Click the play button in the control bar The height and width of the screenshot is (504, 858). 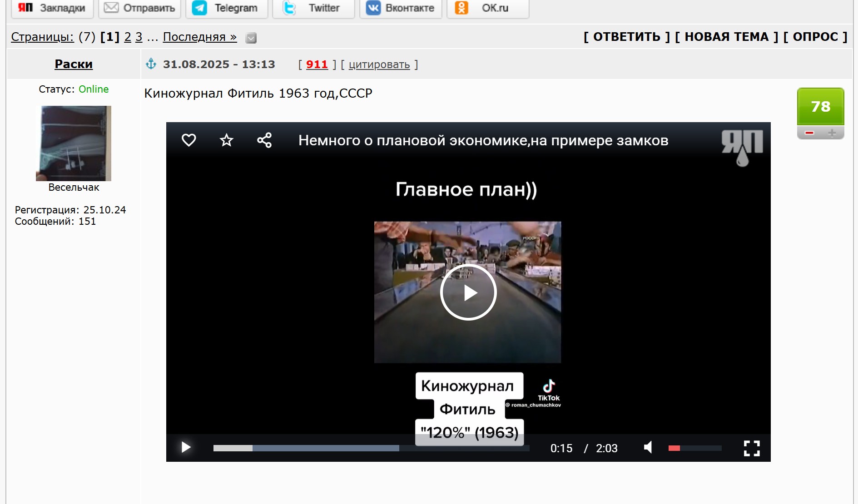coord(186,448)
